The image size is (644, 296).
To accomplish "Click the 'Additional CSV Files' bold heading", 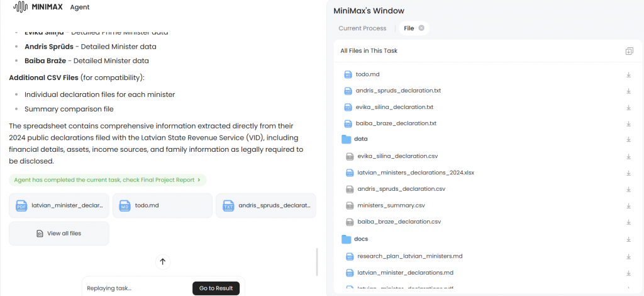I will pyautogui.click(x=43, y=77).
